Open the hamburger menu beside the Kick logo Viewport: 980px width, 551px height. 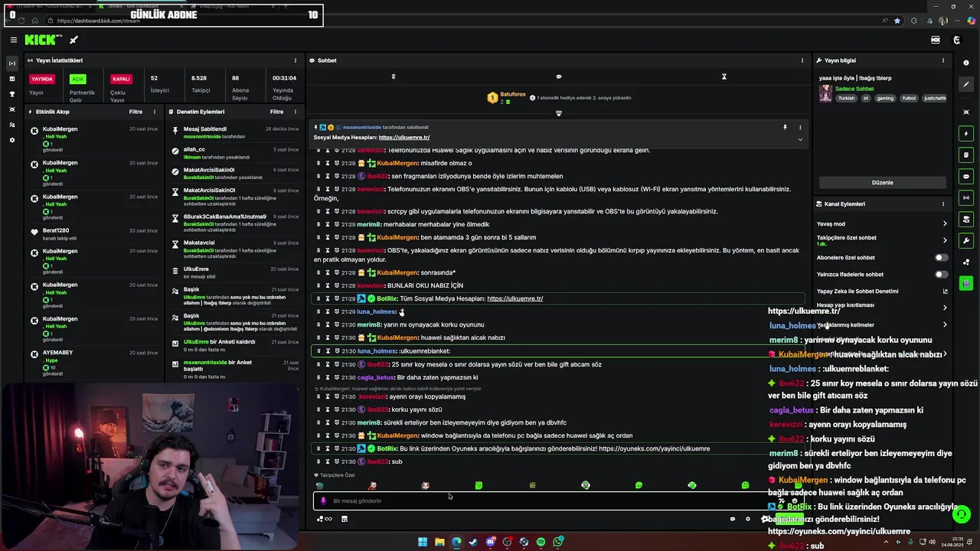coord(13,40)
